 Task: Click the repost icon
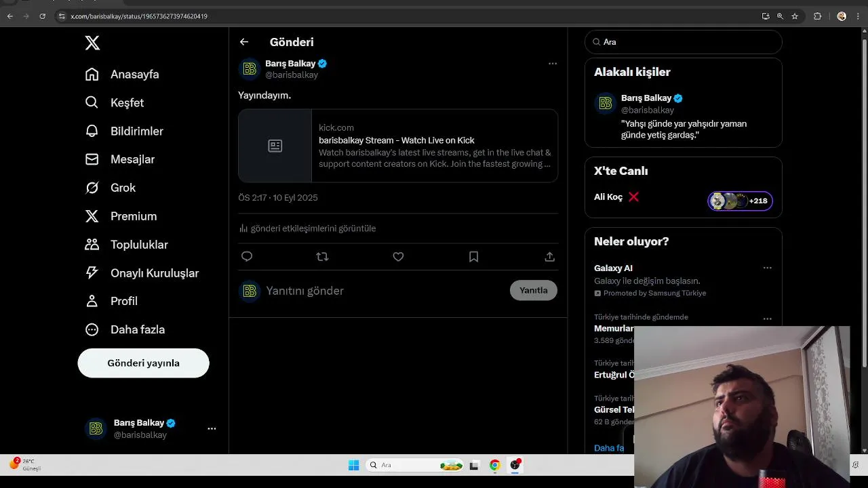tap(323, 257)
